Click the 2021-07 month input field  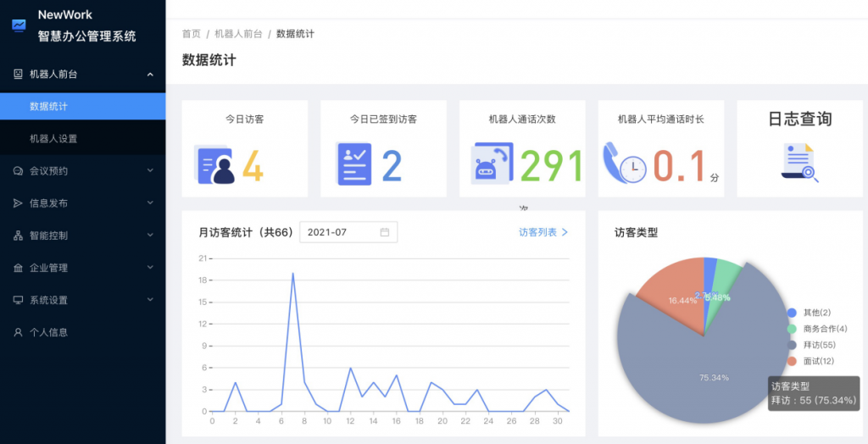coord(339,232)
